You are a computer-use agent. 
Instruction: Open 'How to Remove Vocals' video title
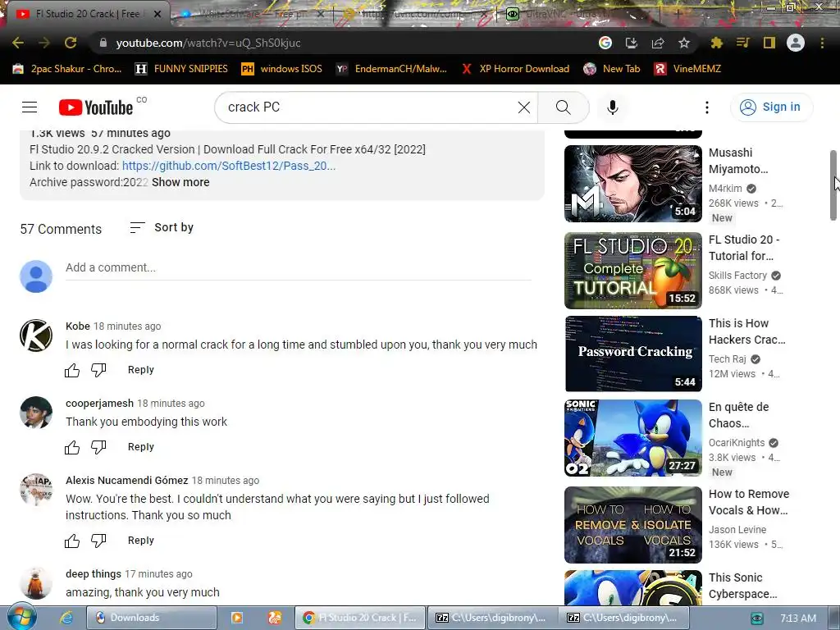(x=749, y=502)
